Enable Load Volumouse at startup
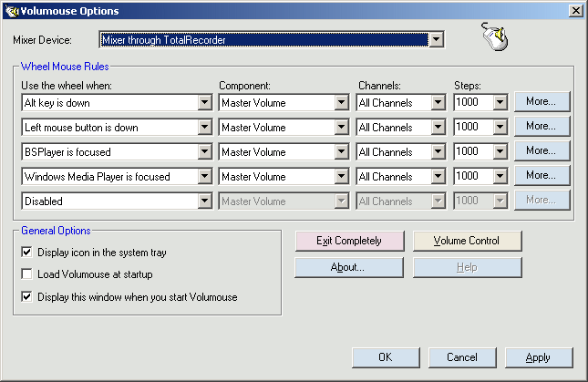This screenshot has width=588, height=382. [27, 274]
